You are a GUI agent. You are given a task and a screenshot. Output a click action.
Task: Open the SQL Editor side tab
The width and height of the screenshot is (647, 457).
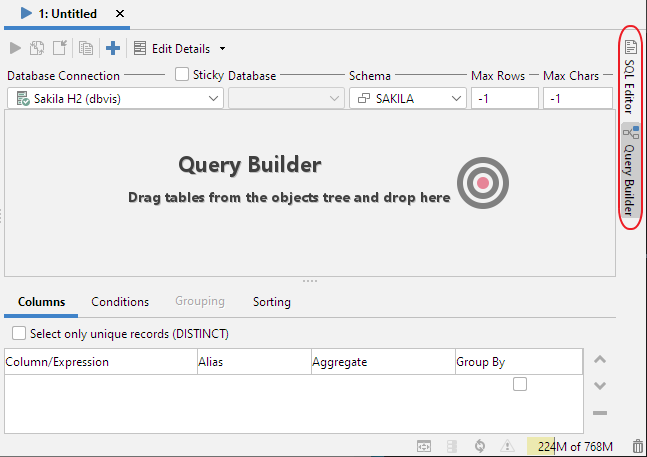630,69
